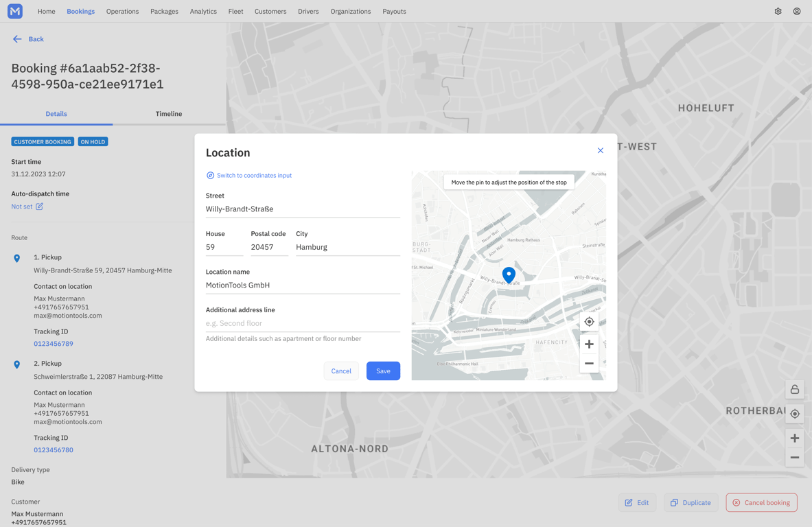Viewport: 812px width, 527px height.
Task: Save the location changes
Action: [383, 371]
